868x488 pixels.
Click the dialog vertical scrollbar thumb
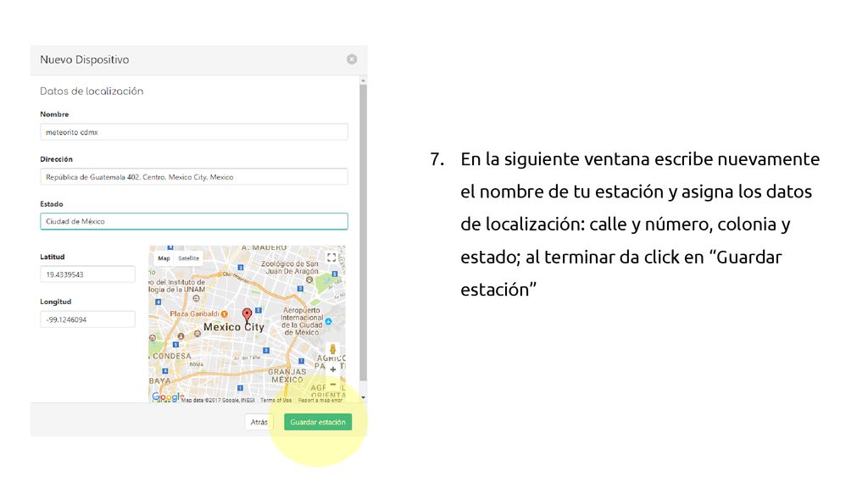pos(363,232)
